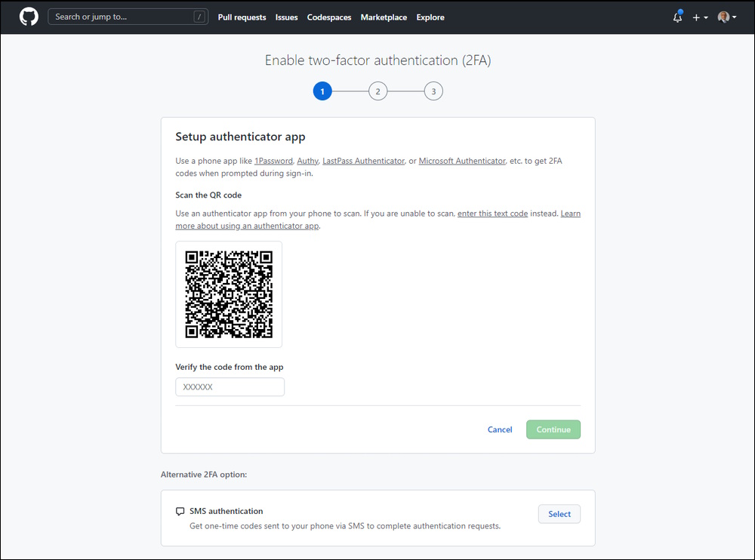Follow the 1Password link
Viewport: 755px width, 560px height.
[x=273, y=161]
